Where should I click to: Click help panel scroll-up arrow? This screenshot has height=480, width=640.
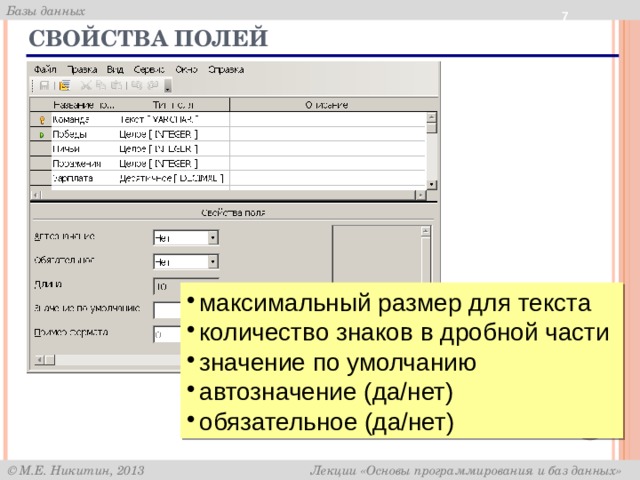click(425, 231)
